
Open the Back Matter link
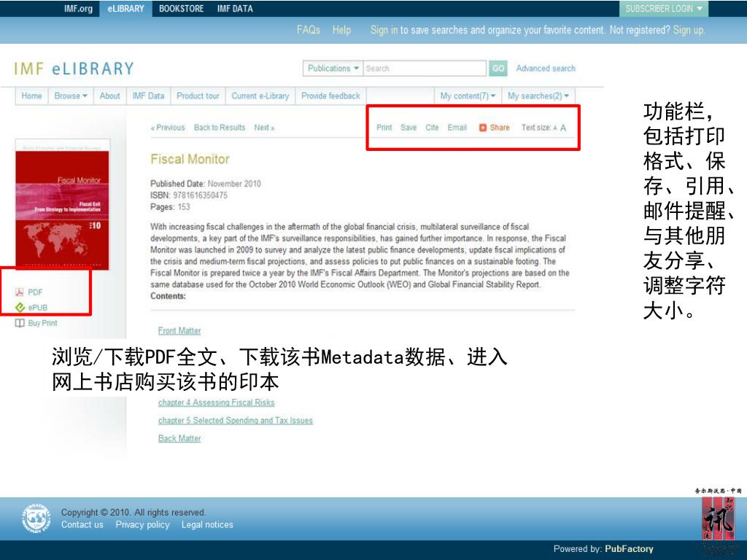coord(179,438)
